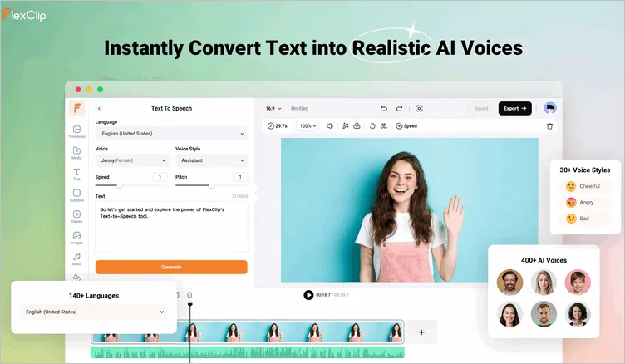625x364 pixels.
Task: Open the 100% zoom dropdown
Action: [x=308, y=126]
